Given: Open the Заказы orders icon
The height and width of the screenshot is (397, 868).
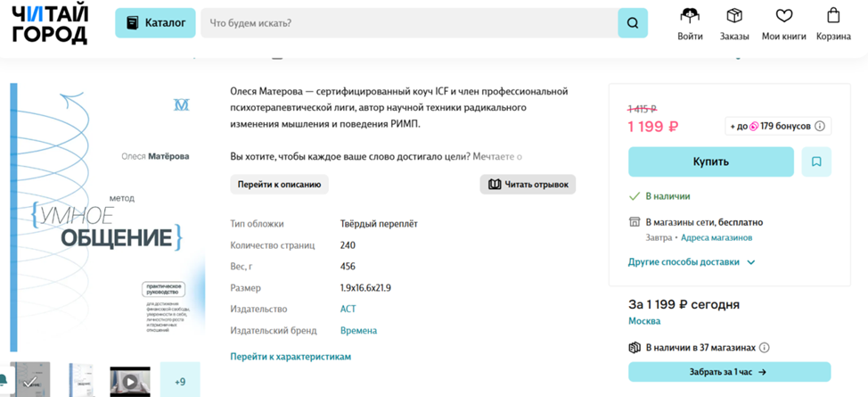Looking at the screenshot, I should pyautogui.click(x=734, y=23).
